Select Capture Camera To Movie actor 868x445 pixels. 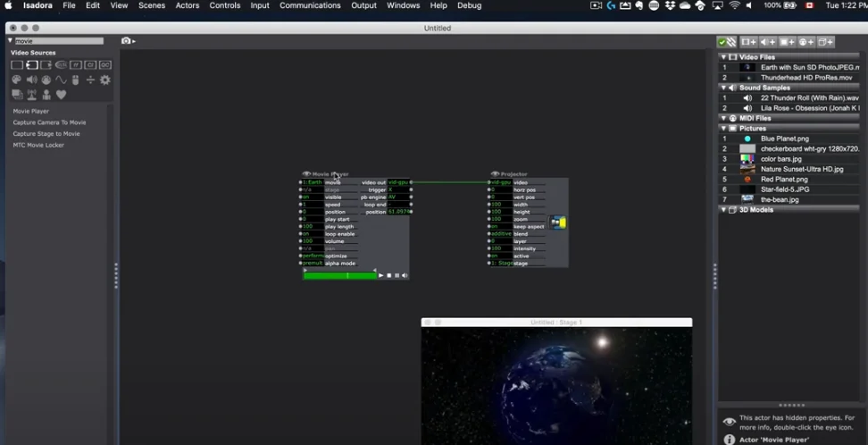coord(49,122)
